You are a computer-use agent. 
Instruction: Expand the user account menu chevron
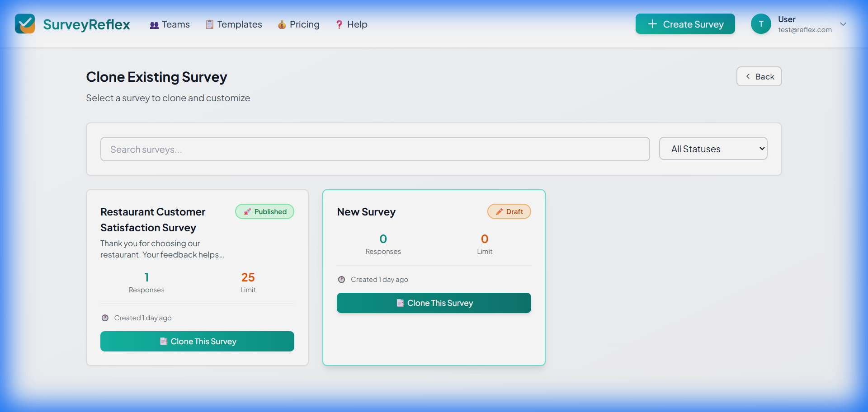point(844,24)
